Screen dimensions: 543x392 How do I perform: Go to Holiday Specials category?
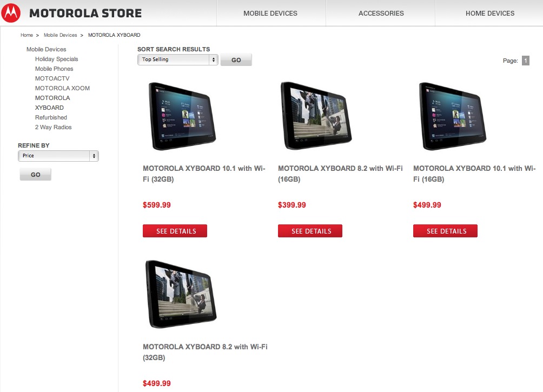point(56,59)
